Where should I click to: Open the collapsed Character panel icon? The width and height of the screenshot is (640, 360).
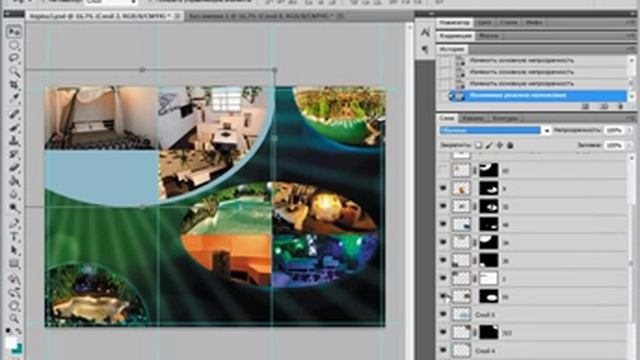coord(425,32)
